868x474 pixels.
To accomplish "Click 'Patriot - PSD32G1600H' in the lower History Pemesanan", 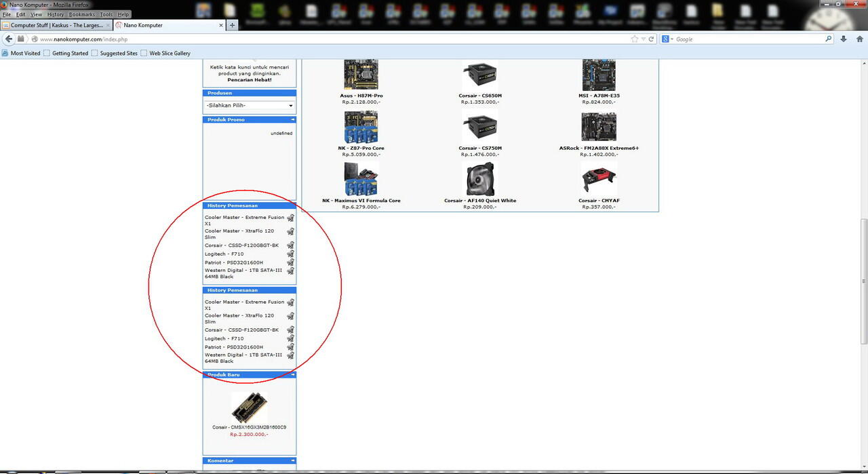I will 234,347.
